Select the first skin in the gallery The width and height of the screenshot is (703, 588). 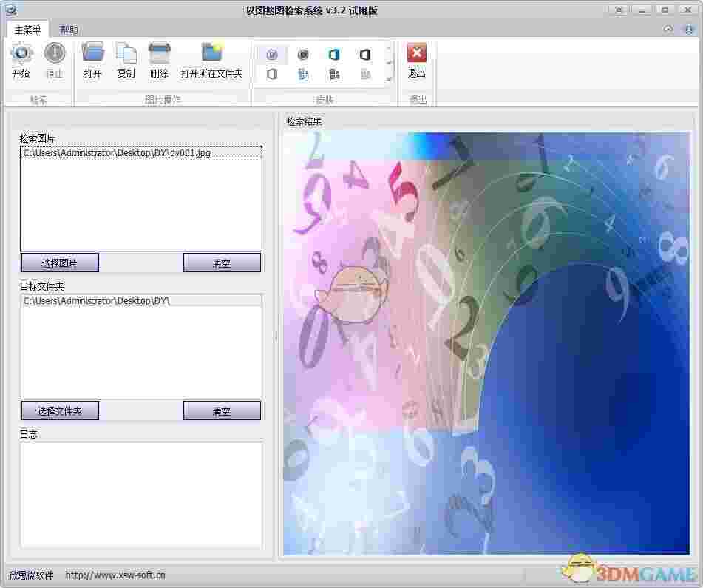point(272,55)
